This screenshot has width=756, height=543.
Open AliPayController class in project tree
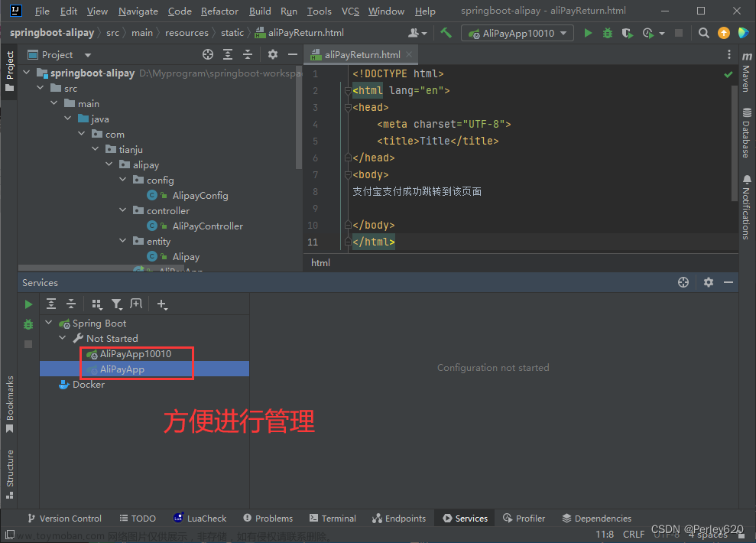(x=208, y=226)
